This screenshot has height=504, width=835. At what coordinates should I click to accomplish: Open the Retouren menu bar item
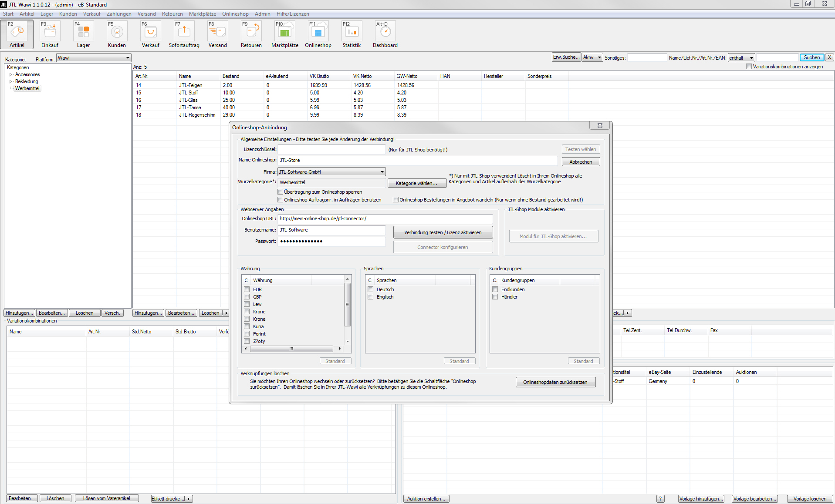click(x=172, y=14)
